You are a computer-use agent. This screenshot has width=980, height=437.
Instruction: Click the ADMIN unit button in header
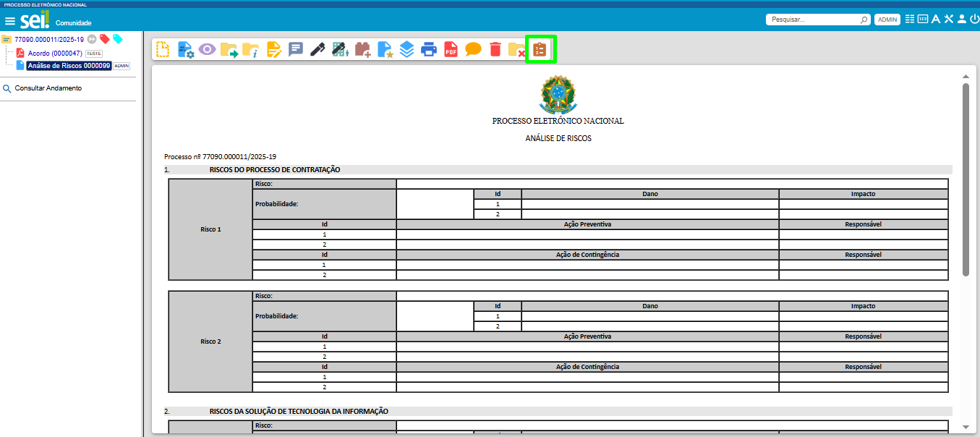point(887,20)
